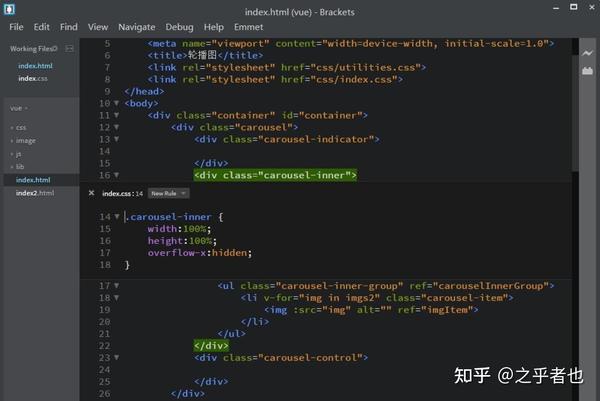This screenshot has width=600, height=401.
Task: Select index.css in Working Files
Action: pyautogui.click(x=33, y=78)
